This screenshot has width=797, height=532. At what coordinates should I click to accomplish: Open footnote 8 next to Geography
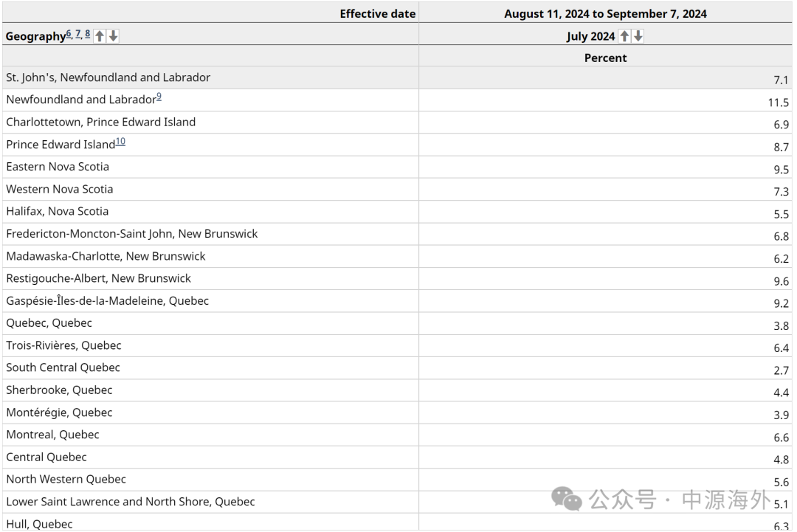87,34
